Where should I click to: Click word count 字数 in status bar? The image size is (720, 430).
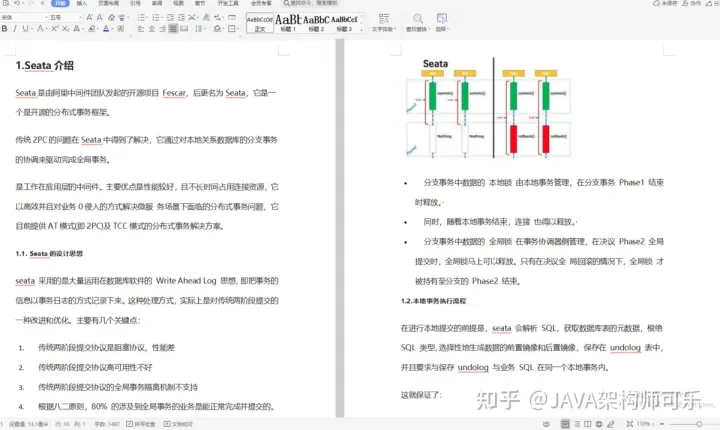[x=107, y=424]
